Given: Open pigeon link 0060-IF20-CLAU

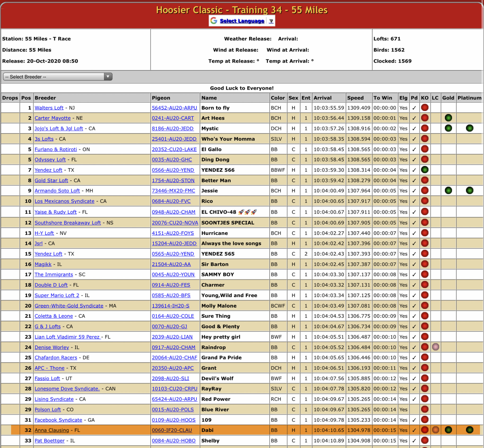Looking at the screenshot, I should [x=172, y=430].
